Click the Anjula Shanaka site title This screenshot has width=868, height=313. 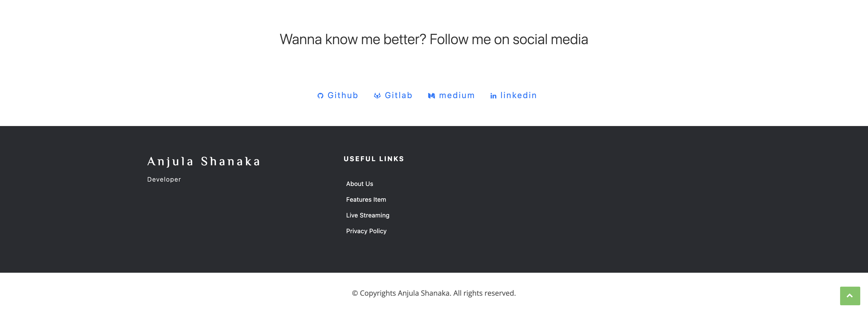click(204, 161)
